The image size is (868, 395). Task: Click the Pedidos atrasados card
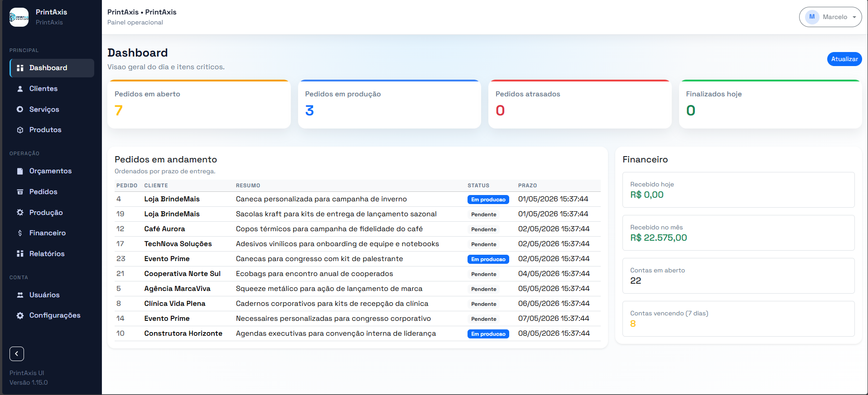click(x=580, y=104)
